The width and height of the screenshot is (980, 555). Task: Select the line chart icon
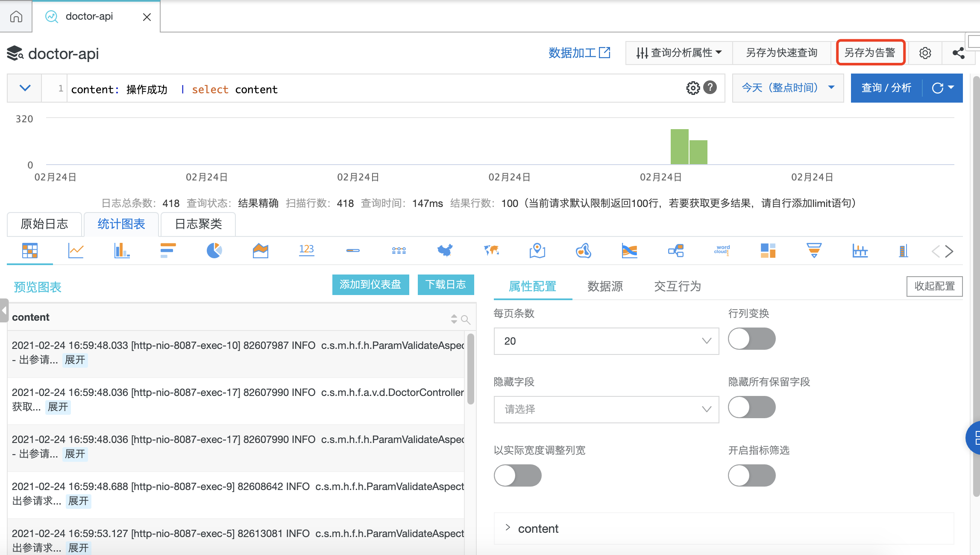tap(76, 251)
